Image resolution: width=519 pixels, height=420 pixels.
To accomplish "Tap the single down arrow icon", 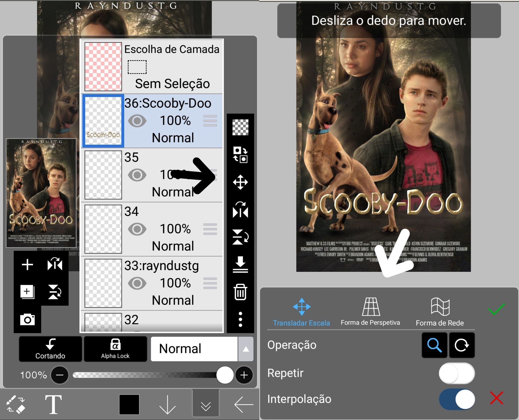I will [x=167, y=405].
